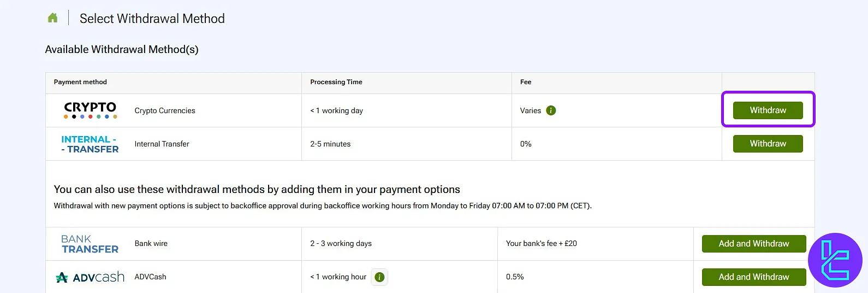The height and width of the screenshot is (293, 868).
Task: Click the Payment method column header
Action: point(80,82)
